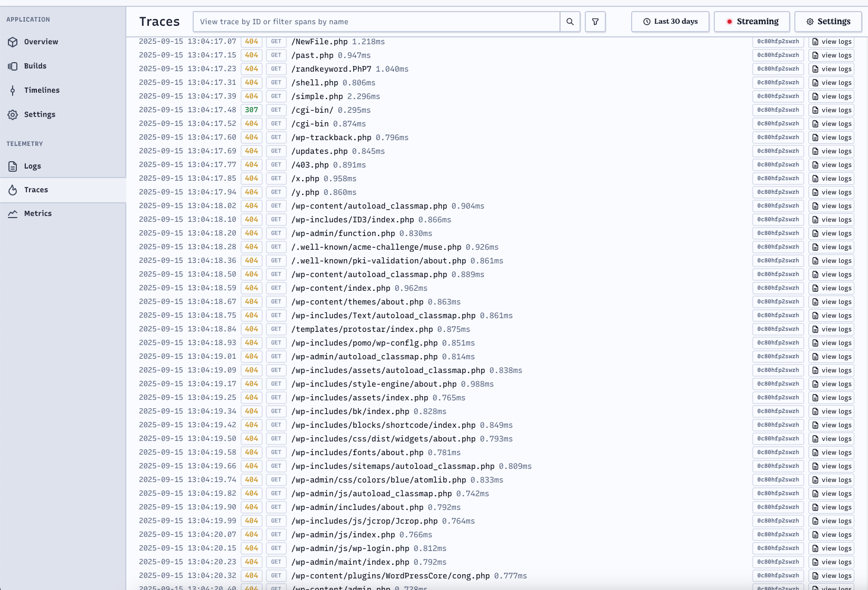Click the Logs icon under Telemetry
Screen dimensions: 868x590
point(13,165)
